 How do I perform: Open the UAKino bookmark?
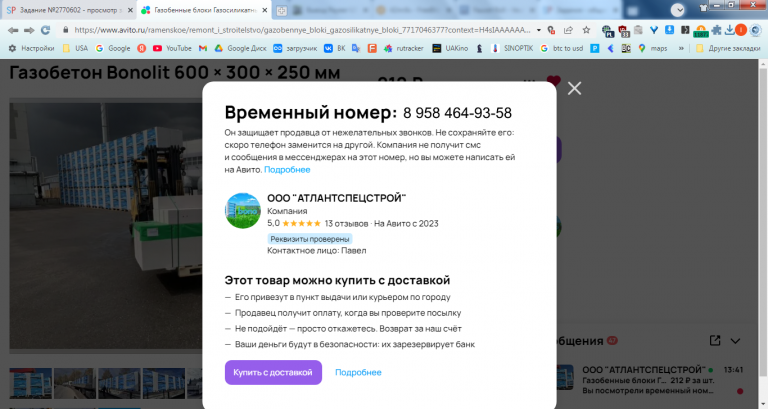[x=450, y=48]
